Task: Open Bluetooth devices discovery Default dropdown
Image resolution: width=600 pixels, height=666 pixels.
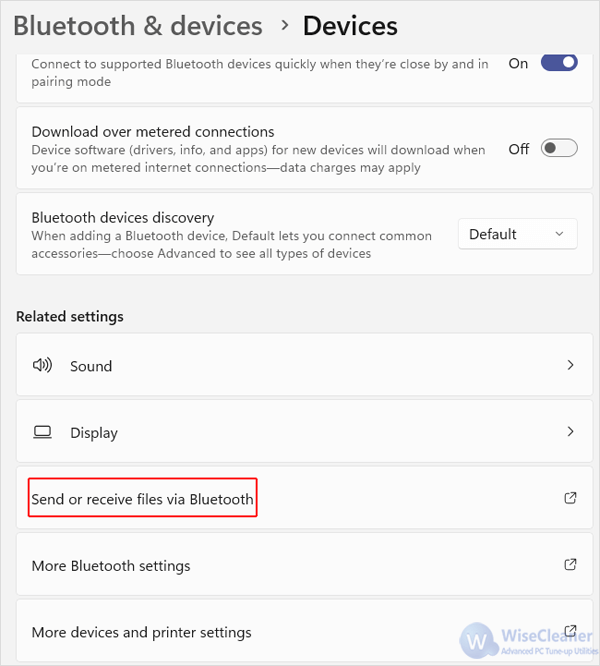Action: [x=518, y=234]
